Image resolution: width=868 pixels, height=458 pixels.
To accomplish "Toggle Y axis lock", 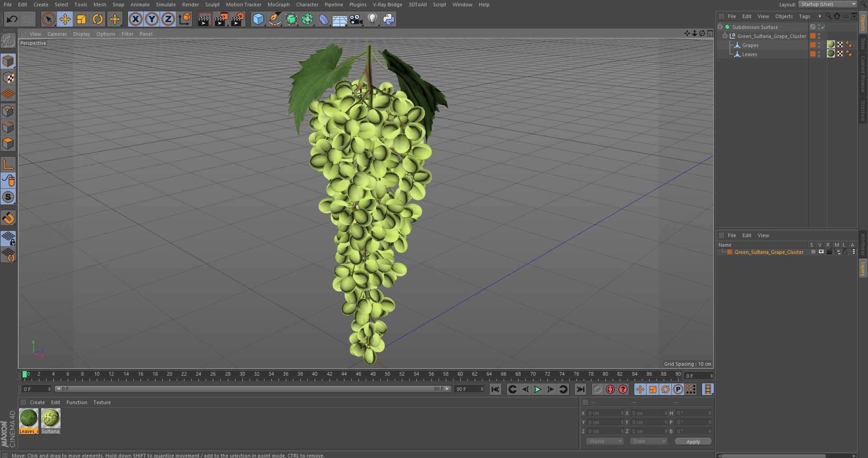I will click(x=152, y=19).
